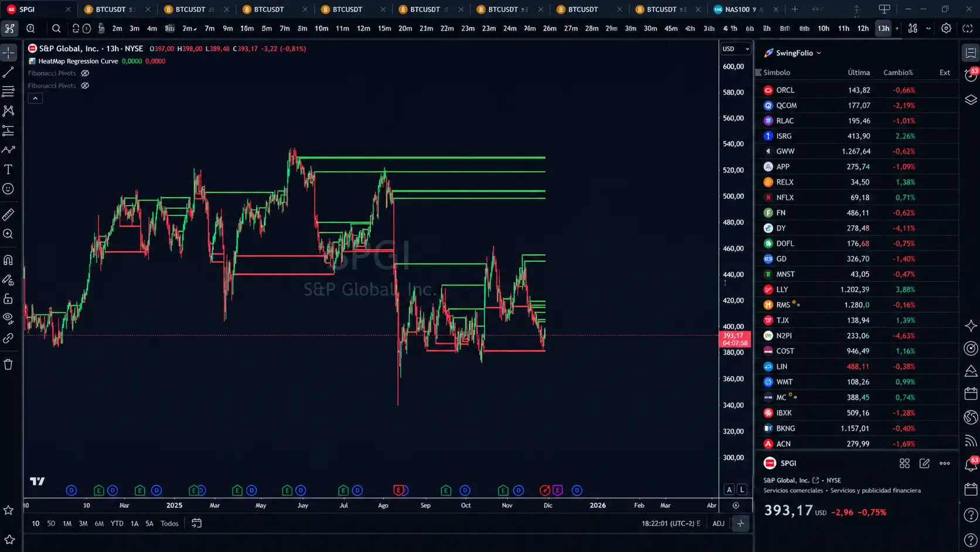Click the red E earnings marker near Ago
The height and width of the screenshot is (552, 980).
click(399, 490)
